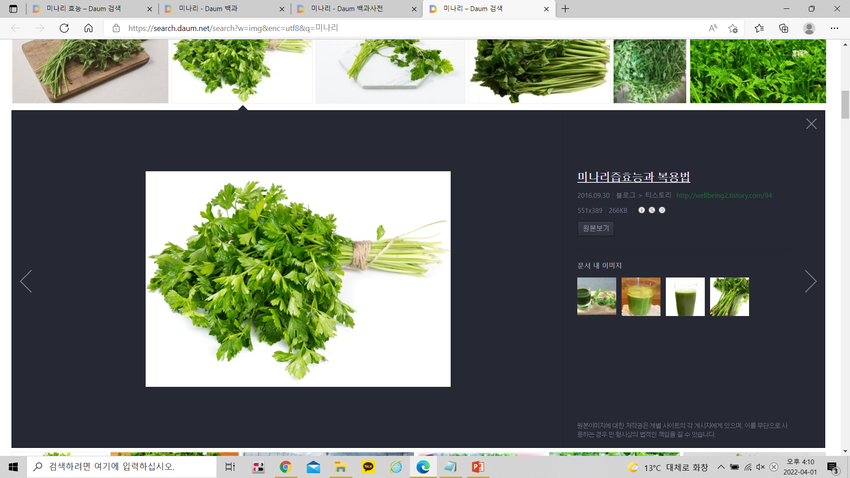Viewport: 850px width, 478px height.
Task: Close the 미나리 효능 tab
Action: [150, 9]
